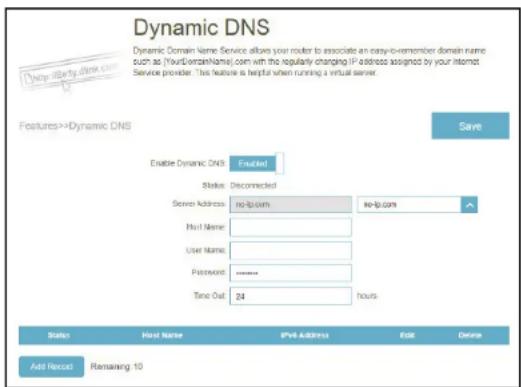Click the Features>>Dynamic DNS breadcrumb
Screen dimensions: 521x387
(75, 126)
